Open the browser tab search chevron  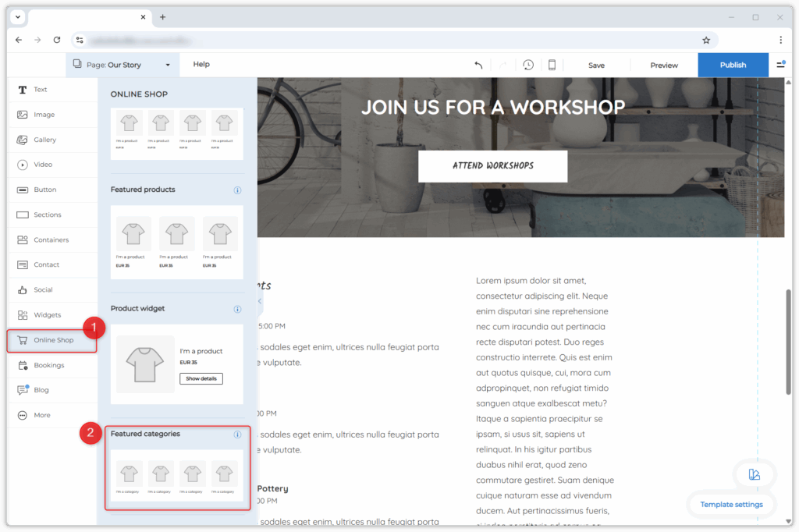coord(18,17)
